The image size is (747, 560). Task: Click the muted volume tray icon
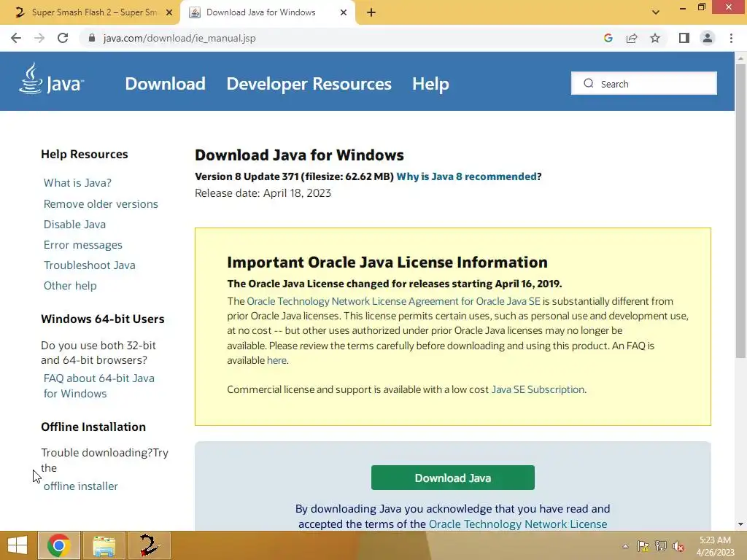(678, 546)
